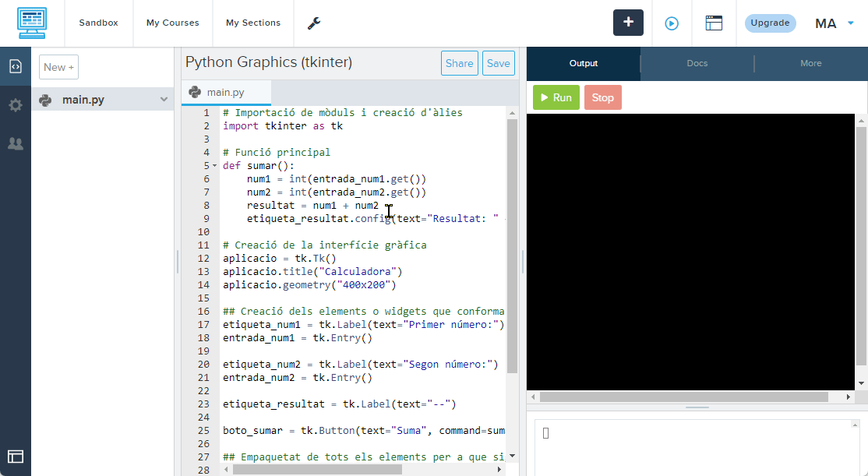Expand the main.py file options chevron
Image resolution: width=868 pixels, height=476 pixels.
coord(164,100)
